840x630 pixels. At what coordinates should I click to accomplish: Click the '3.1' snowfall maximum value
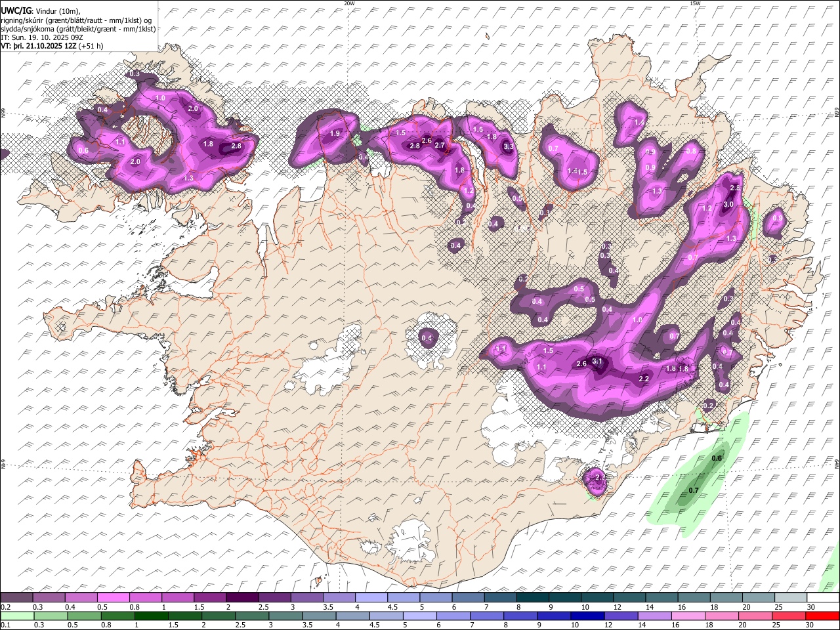pos(597,362)
